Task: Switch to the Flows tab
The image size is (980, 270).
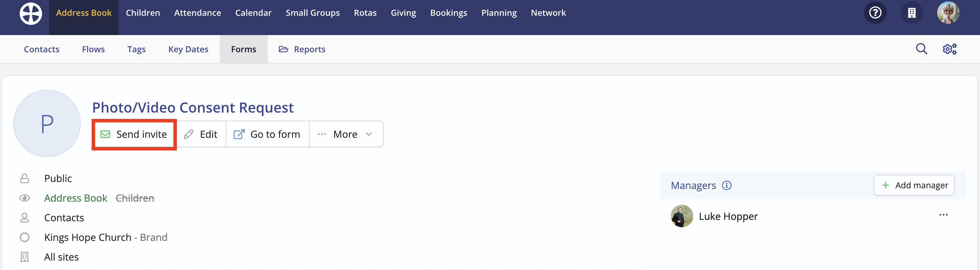Action: click(x=93, y=49)
